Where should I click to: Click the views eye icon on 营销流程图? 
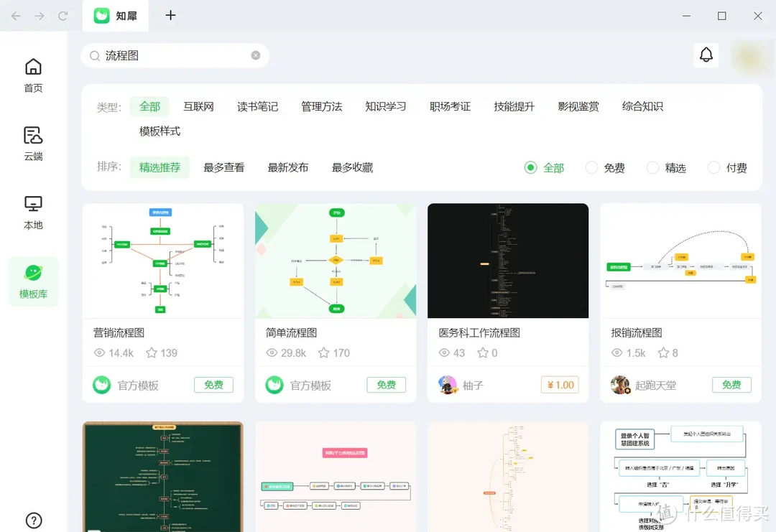point(99,353)
